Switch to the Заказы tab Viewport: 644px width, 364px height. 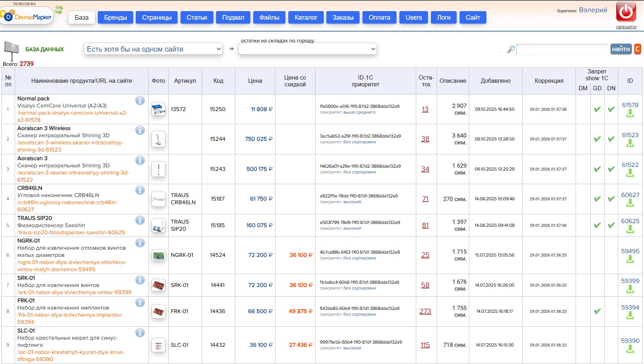click(343, 18)
